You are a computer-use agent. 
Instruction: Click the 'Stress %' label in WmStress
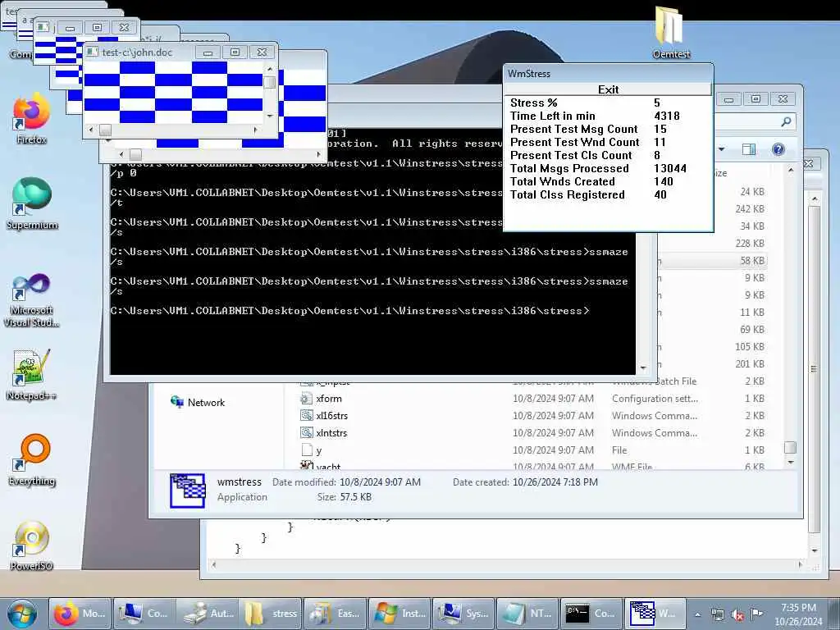(x=533, y=103)
